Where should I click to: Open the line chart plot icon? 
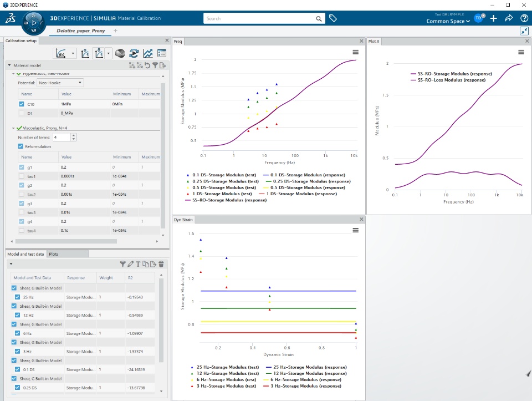pyautogui.click(x=148, y=53)
